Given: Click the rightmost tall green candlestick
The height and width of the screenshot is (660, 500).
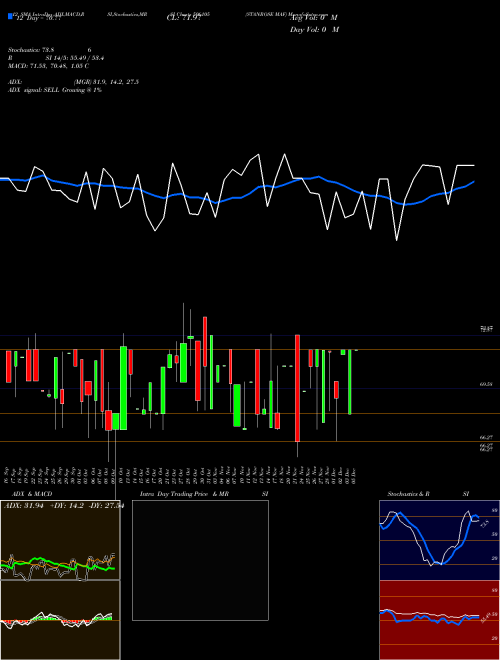Looking at the screenshot, I should point(349,382).
